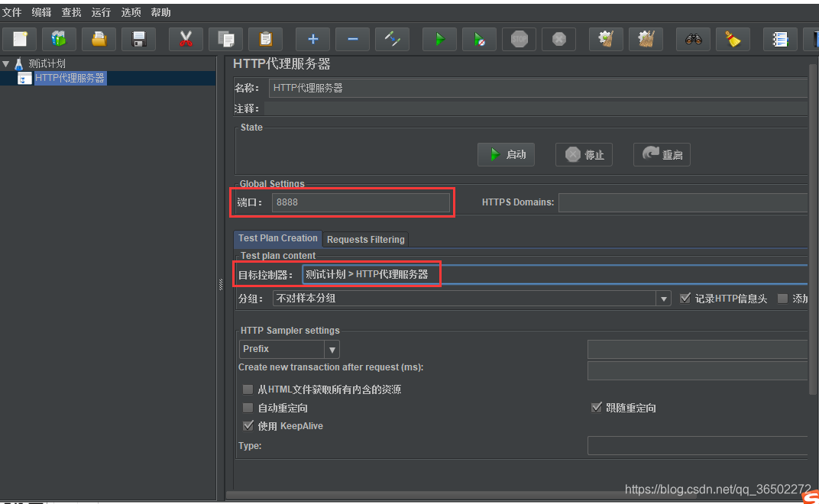Enable 自动重定向 checkbox
The image size is (819, 504).
[248, 407]
